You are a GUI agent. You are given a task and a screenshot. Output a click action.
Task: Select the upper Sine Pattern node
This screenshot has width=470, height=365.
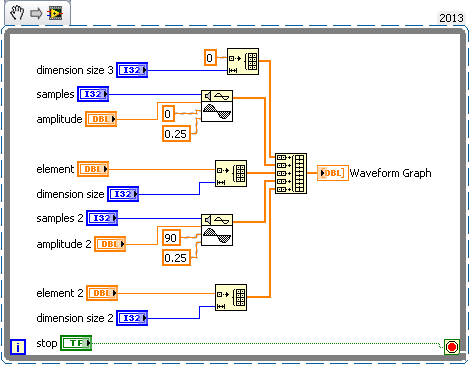point(217,106)
